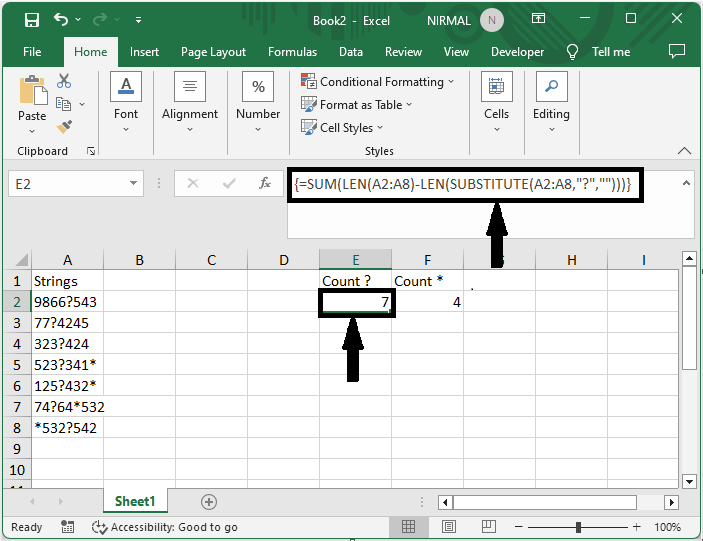Confirm entry with the check mark
This screenshot has width=703, height=541.
pos(229,183)
